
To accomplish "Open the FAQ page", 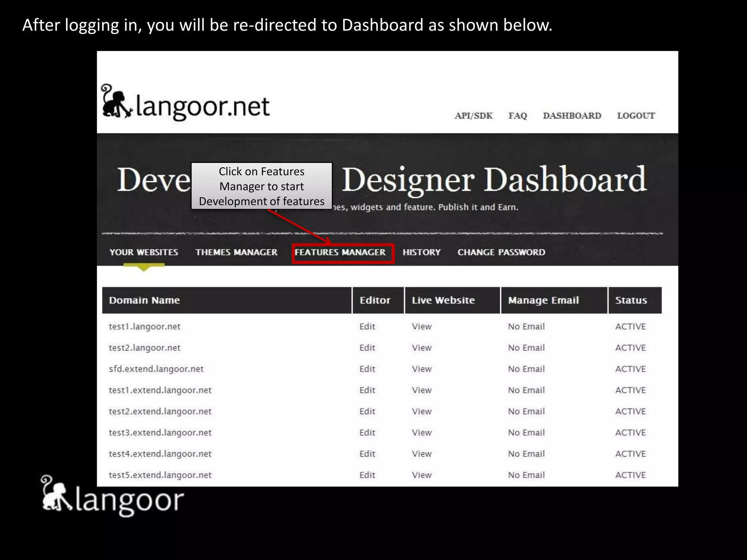I will (x=518, y=116).
